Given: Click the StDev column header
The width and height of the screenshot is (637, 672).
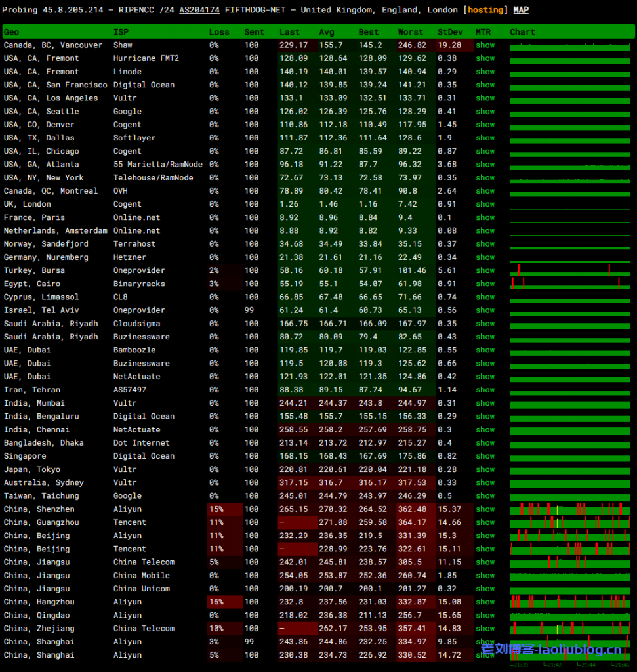Looking at the screenshot, I should 449,32.
